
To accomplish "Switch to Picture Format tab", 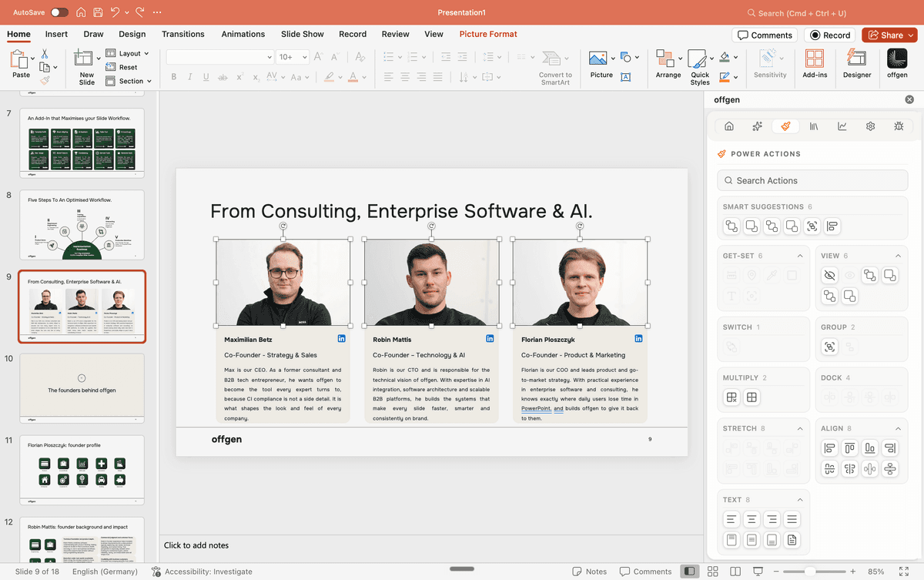I will (x=488, y=34).
